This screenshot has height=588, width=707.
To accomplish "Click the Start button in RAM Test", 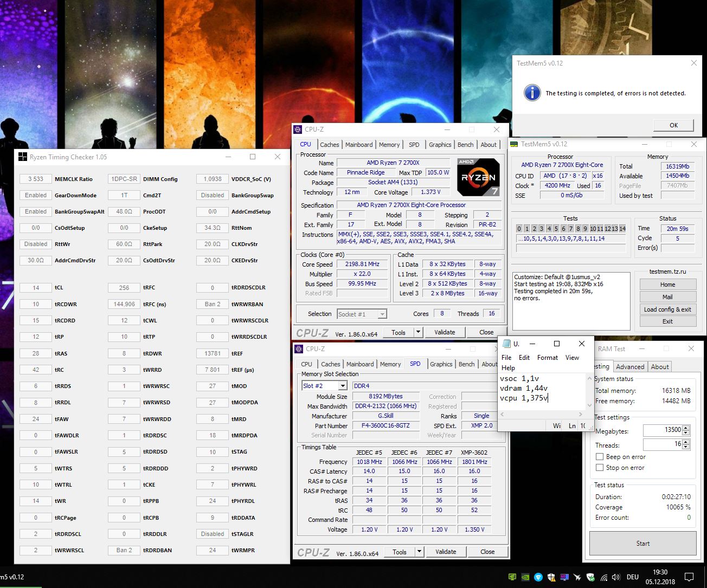I will click(x=642, y=543).
